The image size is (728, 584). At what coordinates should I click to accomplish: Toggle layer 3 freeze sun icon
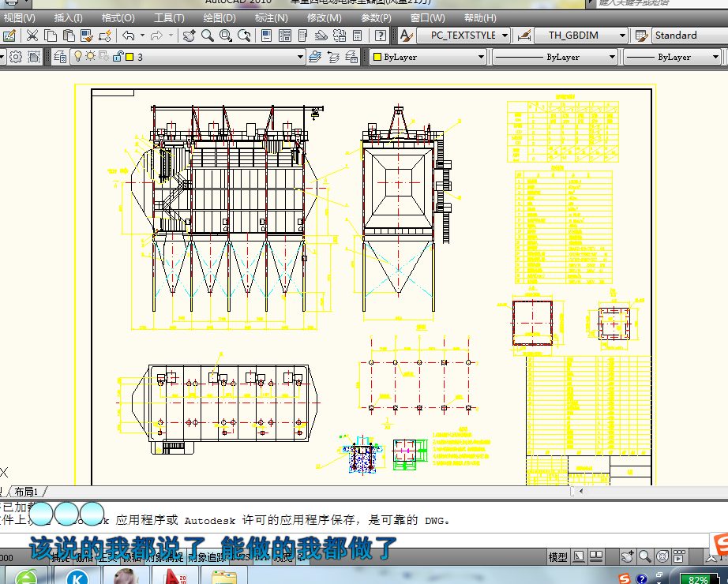91,57
